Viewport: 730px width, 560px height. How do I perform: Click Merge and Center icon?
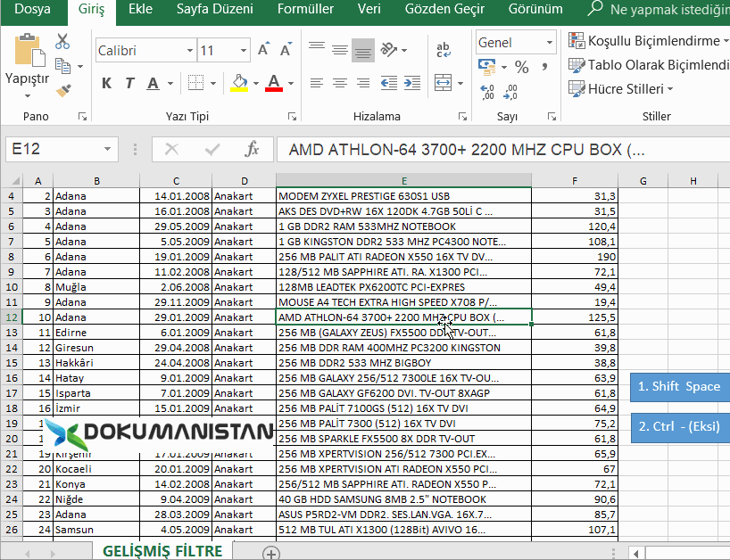coord(443,83)
